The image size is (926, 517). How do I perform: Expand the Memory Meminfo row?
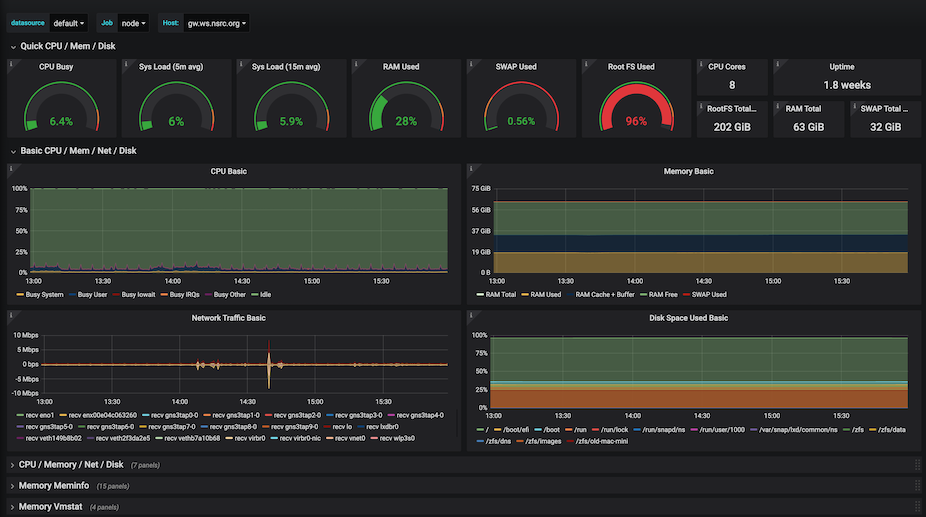pos(53,486)
